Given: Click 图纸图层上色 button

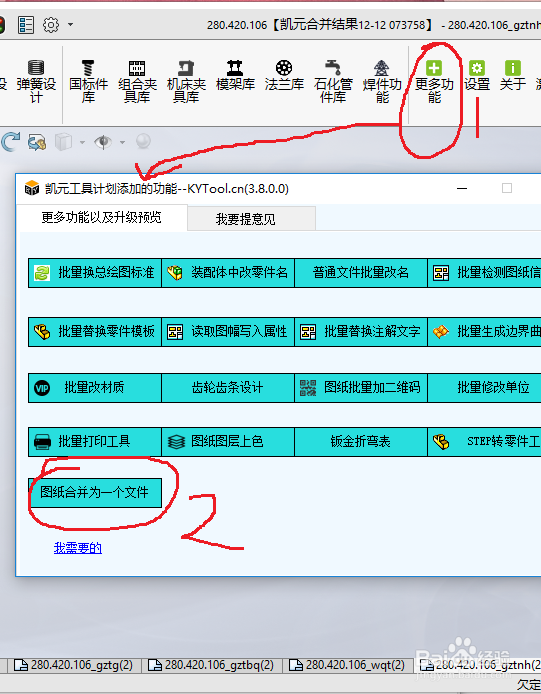Looking at the screenshot, I should (228, 442).
